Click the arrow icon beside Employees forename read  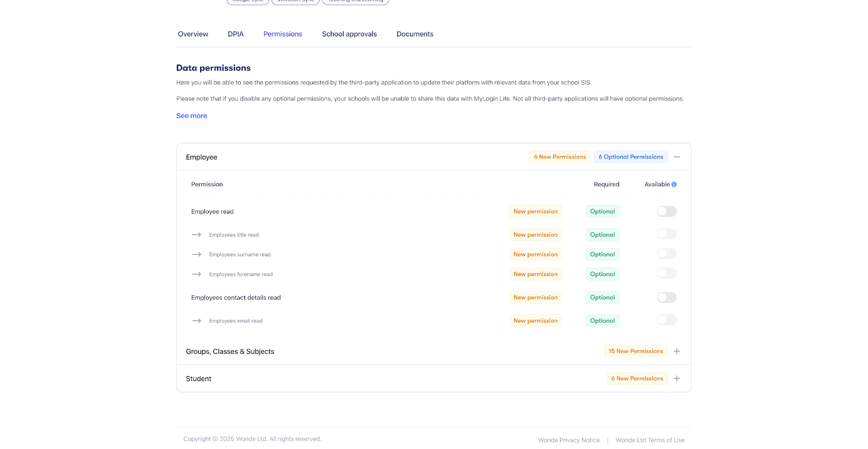196,274
